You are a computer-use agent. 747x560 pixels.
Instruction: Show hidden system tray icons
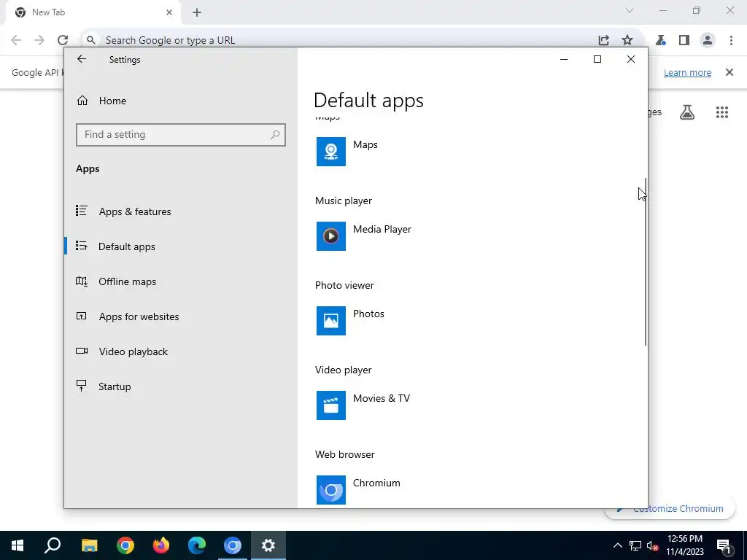pos(617,545)
